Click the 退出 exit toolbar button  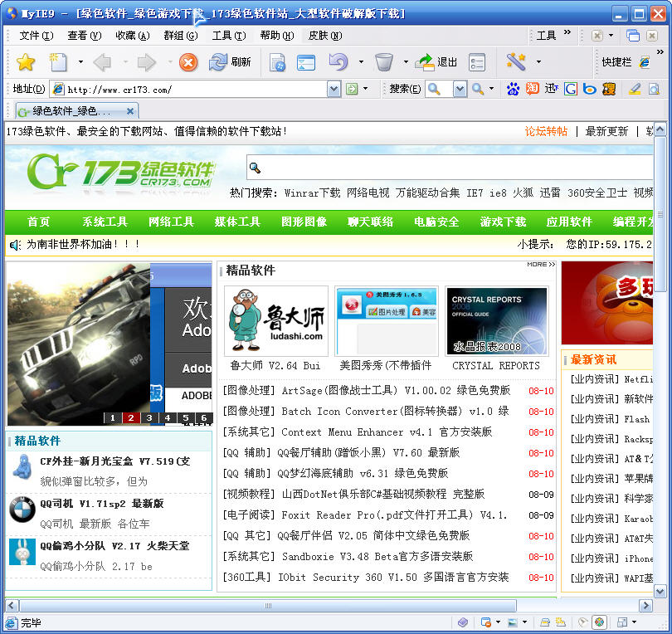(436, 62)
